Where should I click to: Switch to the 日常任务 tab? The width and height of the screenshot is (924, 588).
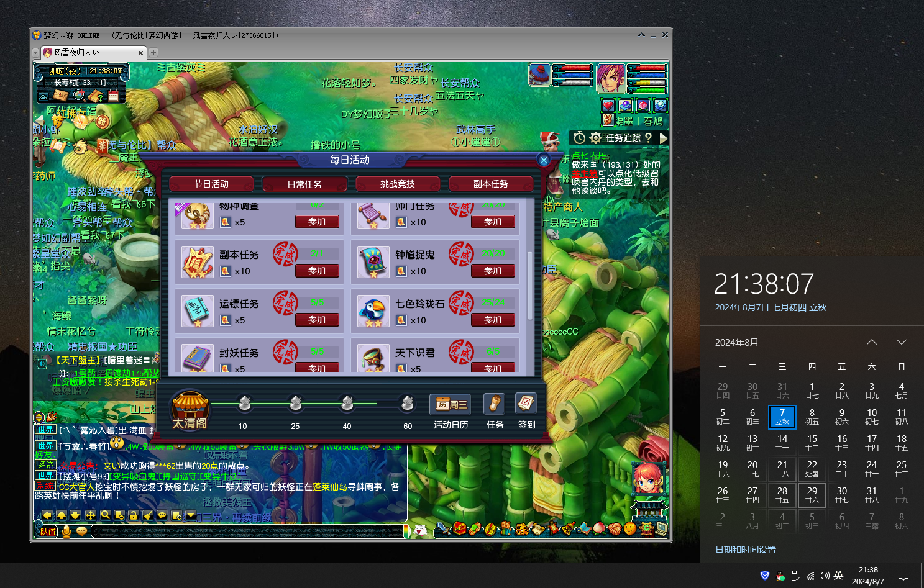point(304,184)
